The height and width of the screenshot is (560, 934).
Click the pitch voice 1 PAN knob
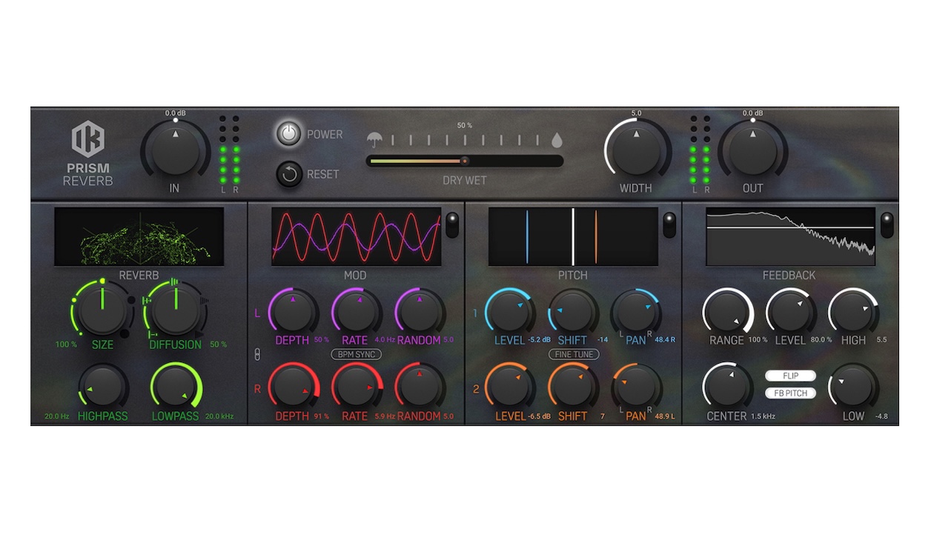[x=637, y=312]
